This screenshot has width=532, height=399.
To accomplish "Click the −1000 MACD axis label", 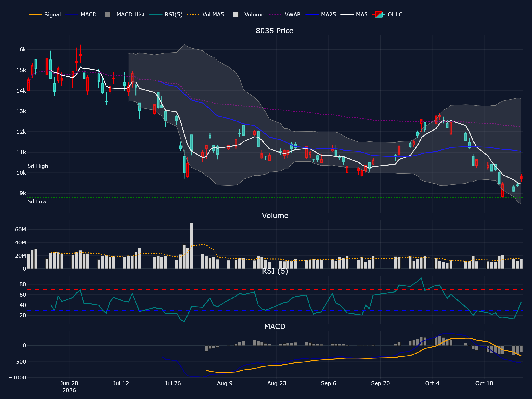I will (17, 377).
